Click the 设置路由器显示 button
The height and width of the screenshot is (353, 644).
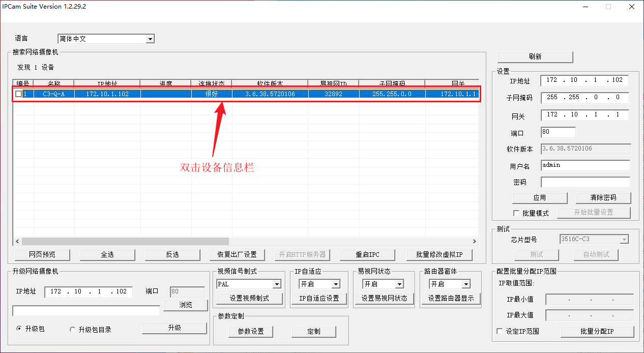[451, 299]
